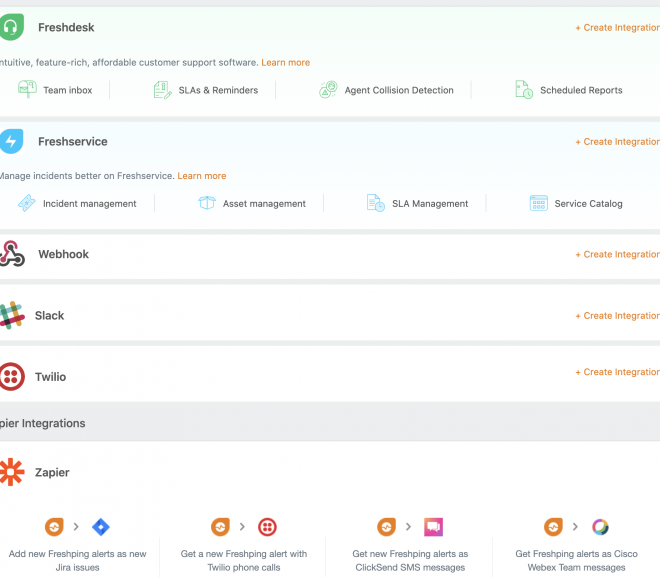
Task: Click the Freshdesk headset logo icon
Action: click(x=11, y=27)
